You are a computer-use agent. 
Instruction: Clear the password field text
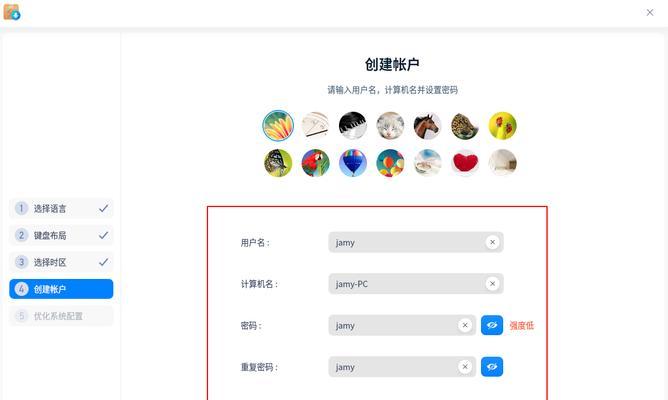(x=465, y=325)
